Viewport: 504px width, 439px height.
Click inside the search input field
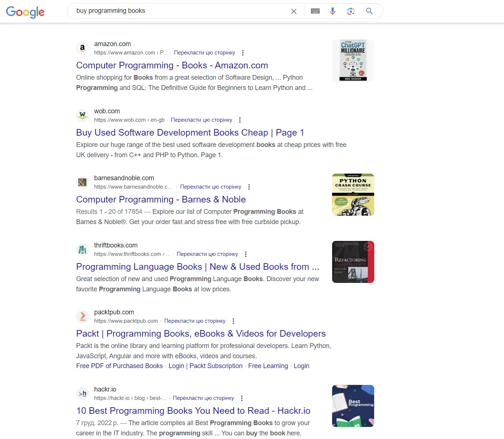(183, 11)
